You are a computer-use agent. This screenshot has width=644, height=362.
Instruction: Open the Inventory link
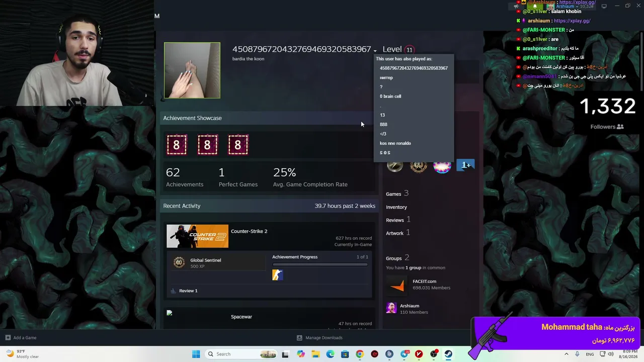[396, 207]
